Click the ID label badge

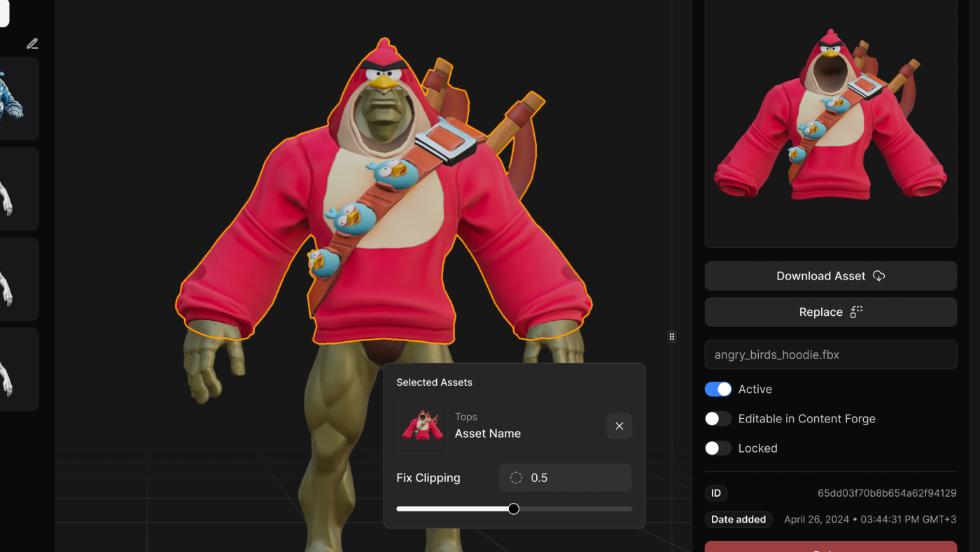pyautogui.click(x=716, y=493)
